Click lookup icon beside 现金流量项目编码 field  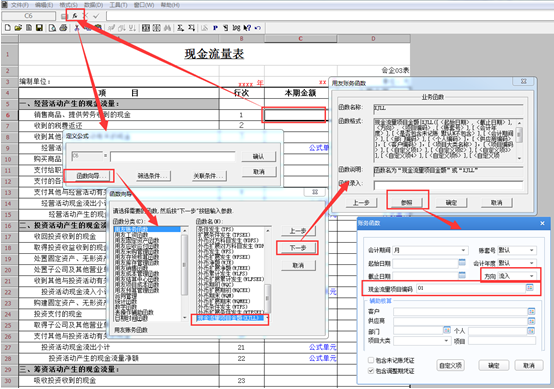point(529,288)
